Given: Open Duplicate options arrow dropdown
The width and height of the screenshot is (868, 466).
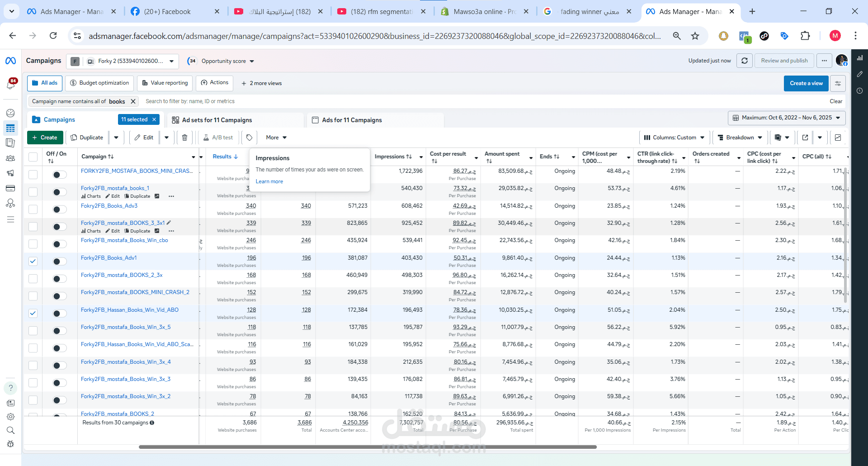Looking at the screenshot, I should (x=116, y=138).
